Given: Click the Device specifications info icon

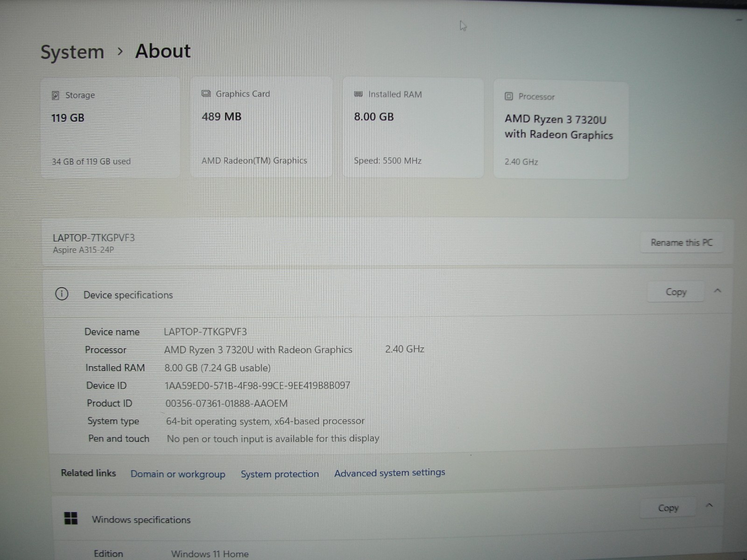Looking at the screenshot, I should pos(62,294).
